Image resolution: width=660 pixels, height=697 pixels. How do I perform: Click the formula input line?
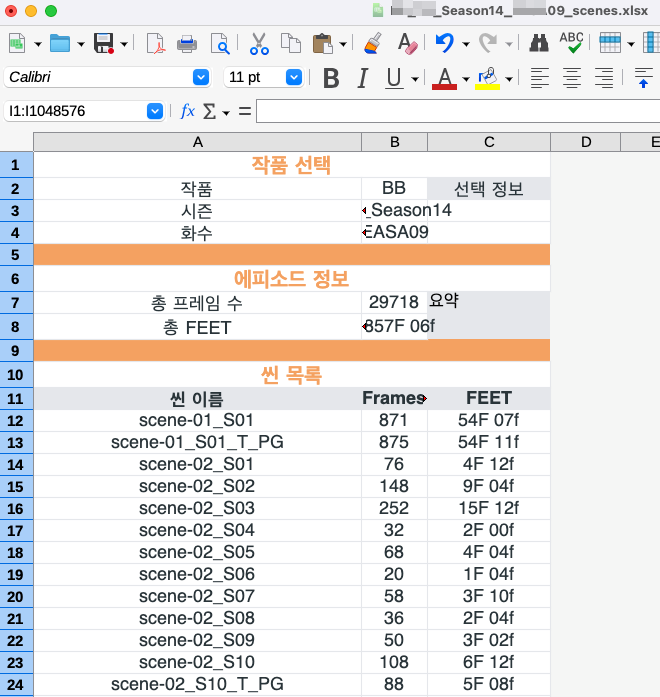(458, 111)
